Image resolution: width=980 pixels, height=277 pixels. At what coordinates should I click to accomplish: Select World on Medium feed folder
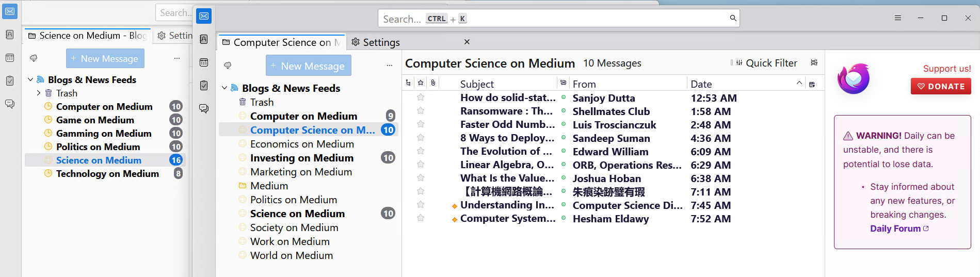coord(309,255)
